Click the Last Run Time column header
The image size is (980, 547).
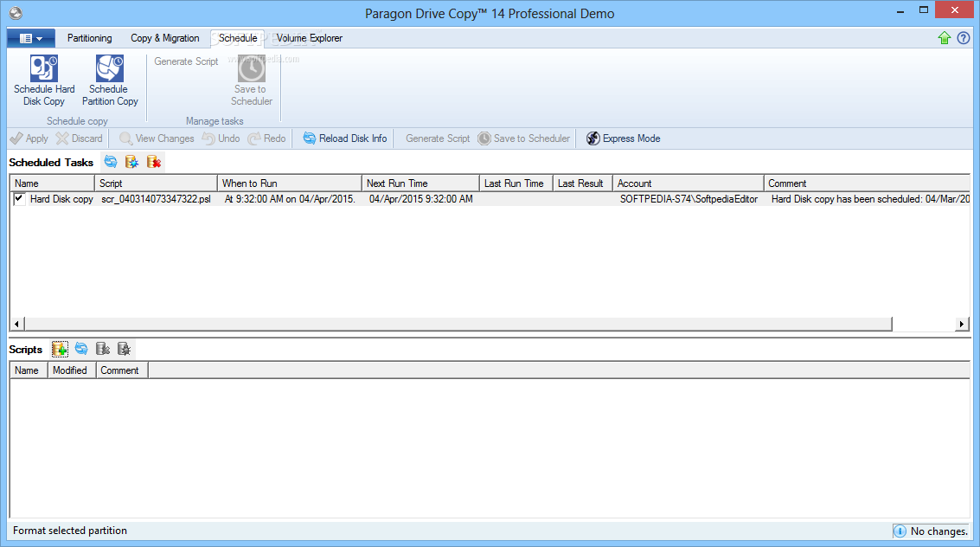[x=516, y=183]
